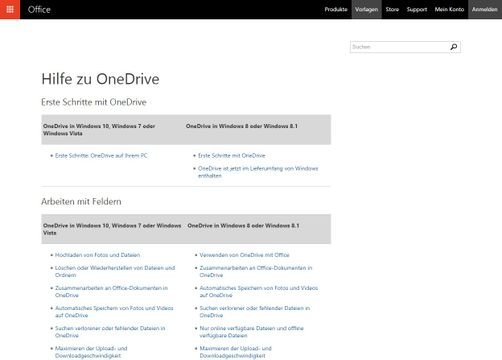Click the Anmelden sign-in button

485,9
